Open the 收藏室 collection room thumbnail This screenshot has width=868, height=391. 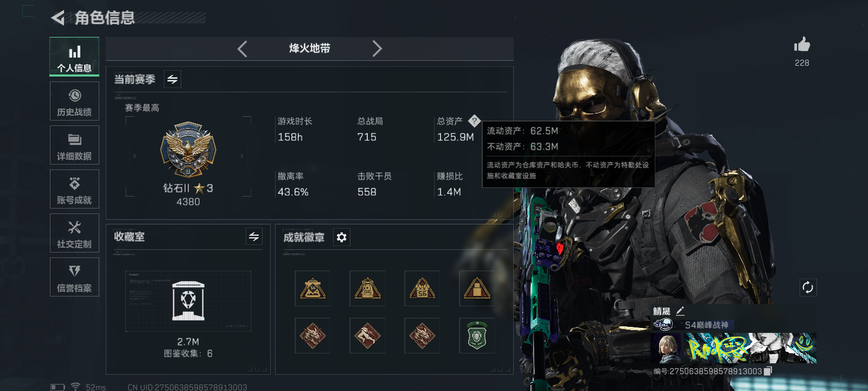click(188, 301)
